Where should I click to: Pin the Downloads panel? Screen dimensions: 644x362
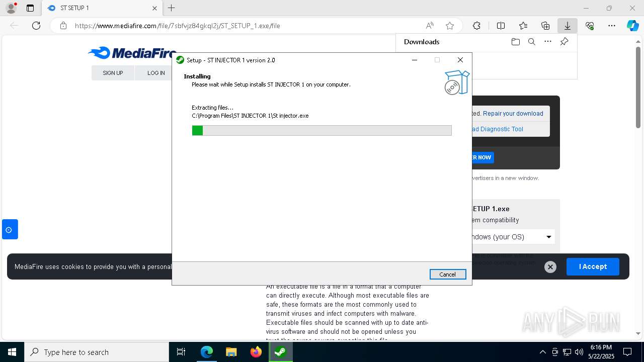[564, 42]
